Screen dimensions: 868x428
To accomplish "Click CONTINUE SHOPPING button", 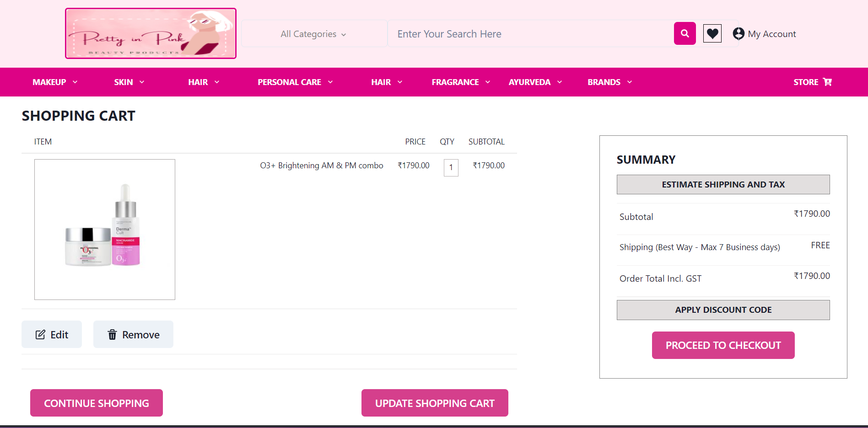I will 97,403.
